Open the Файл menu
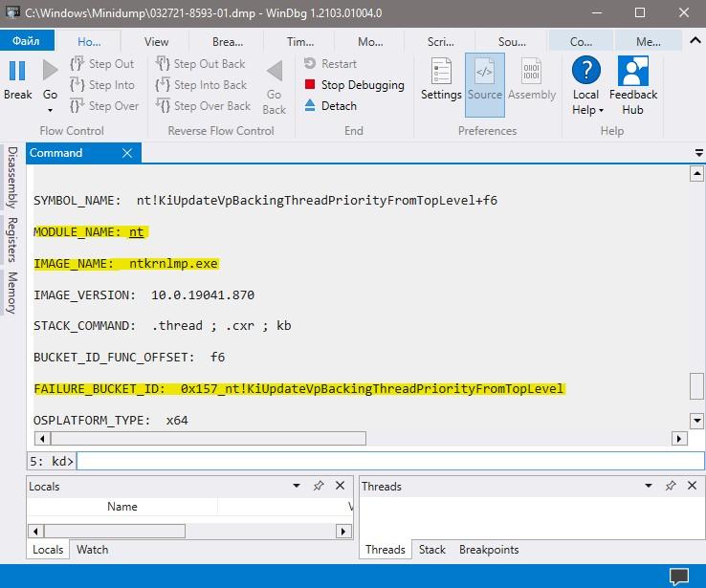This screenshot has height=588, width=706. [x=27, y=41]
